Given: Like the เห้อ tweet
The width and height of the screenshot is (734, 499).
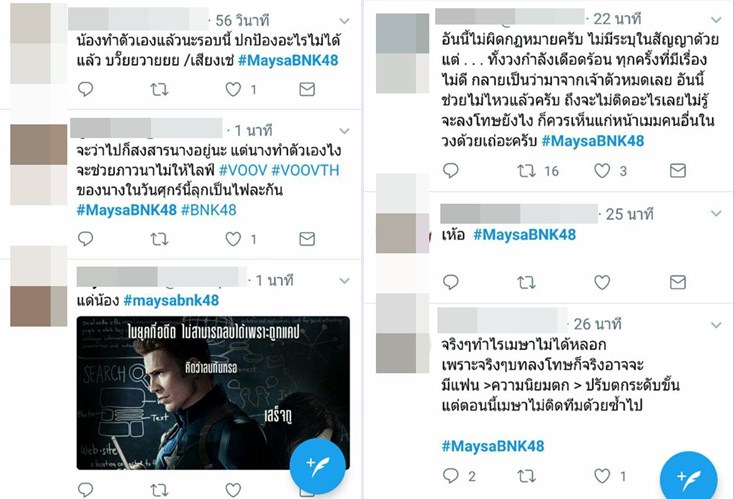Looking at the screenshot, I should 602,282.
